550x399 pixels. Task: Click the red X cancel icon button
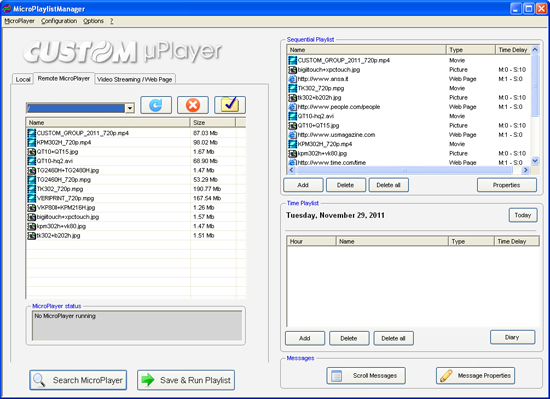[x=193, y=105]
